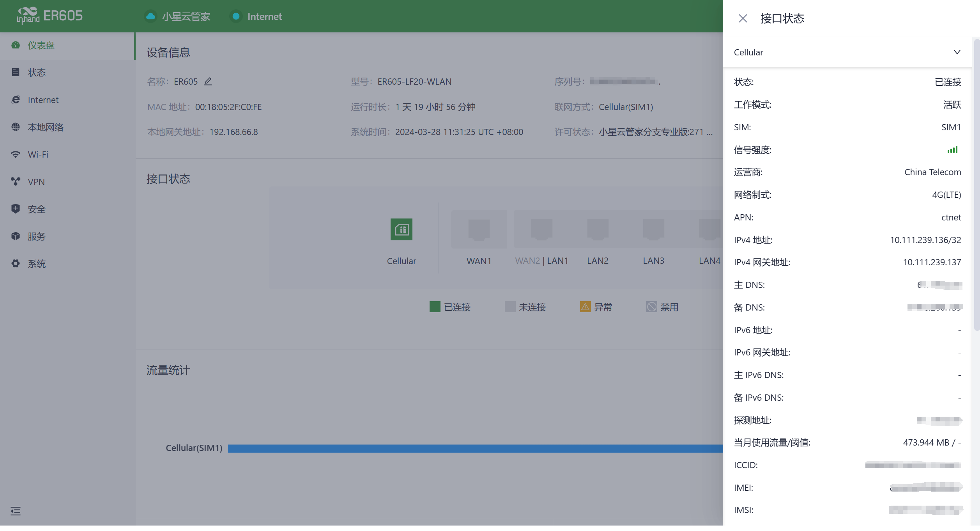Select the LAN4 port icon
The width and height of the screenshot is (980, 531).
pos(709,229)
